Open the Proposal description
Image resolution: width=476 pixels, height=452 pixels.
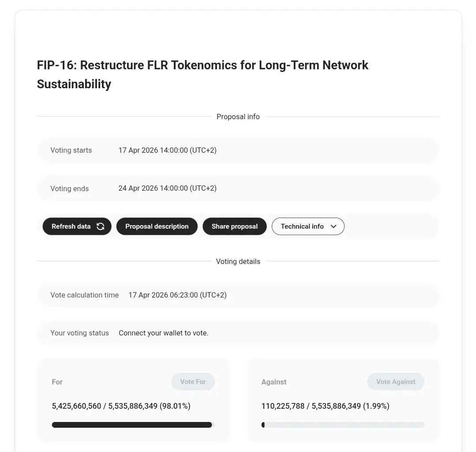(157, 226)
